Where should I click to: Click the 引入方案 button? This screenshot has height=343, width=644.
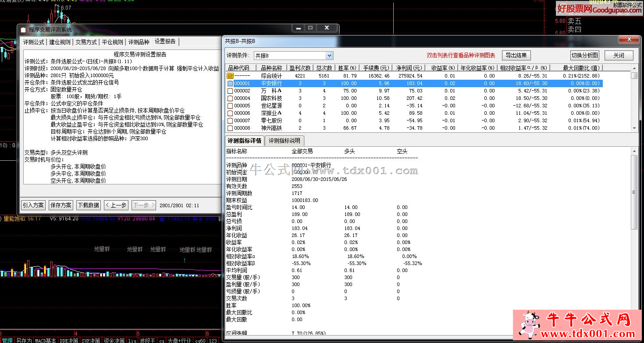click(x=33, y=205)
